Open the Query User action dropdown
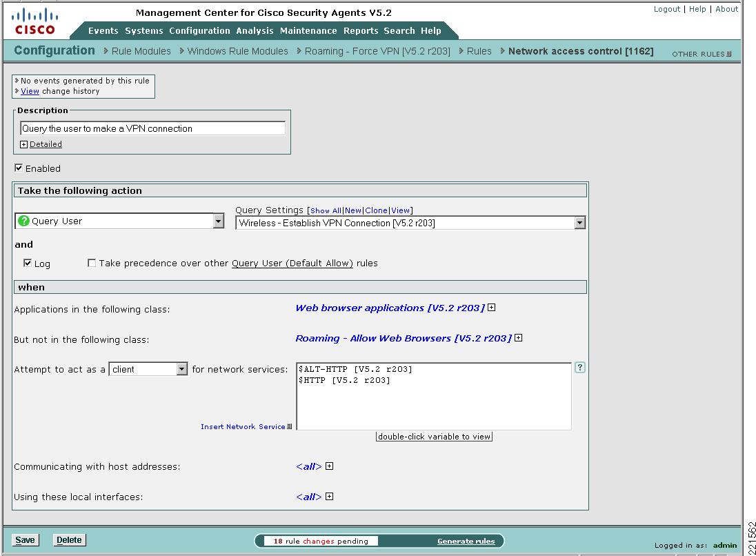 pyautogui.click(x=219, y=221)
